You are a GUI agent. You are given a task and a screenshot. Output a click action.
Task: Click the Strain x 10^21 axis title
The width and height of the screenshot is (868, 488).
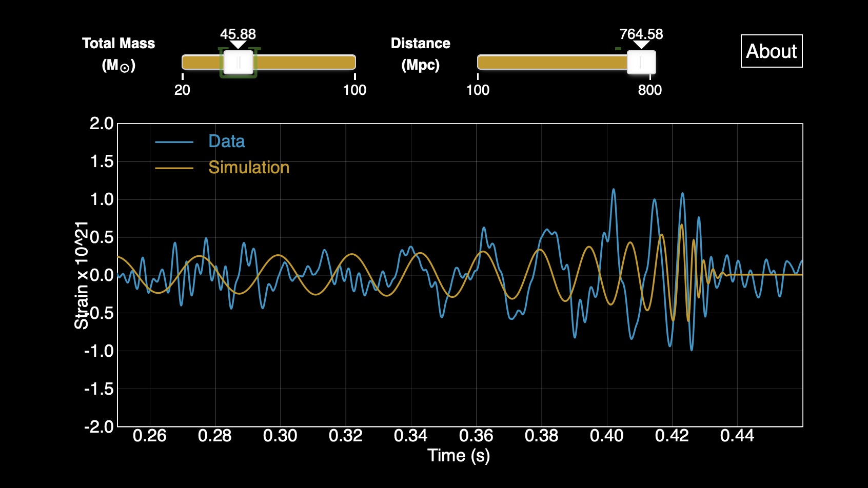click(x=82, y=275)
